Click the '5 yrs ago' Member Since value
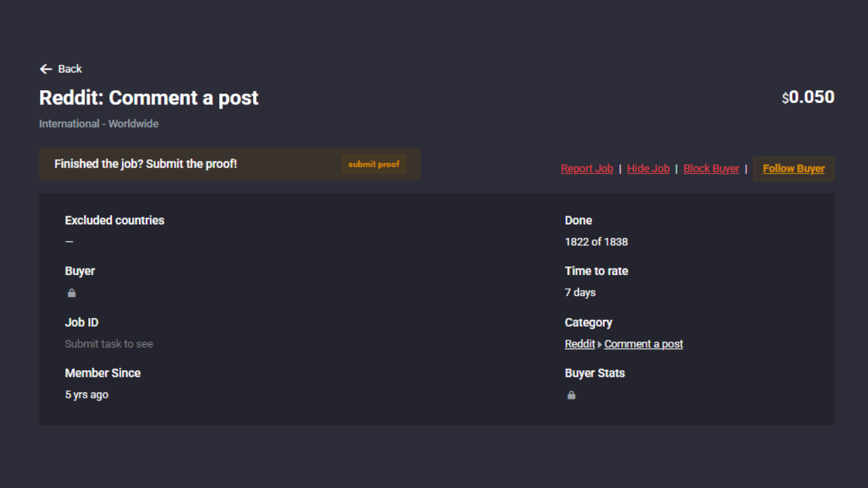 point(87,395)
